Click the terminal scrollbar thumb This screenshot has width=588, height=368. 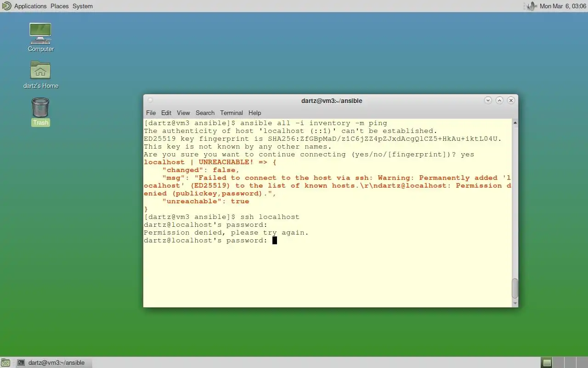pyautogui.click(x=515, y=288)
